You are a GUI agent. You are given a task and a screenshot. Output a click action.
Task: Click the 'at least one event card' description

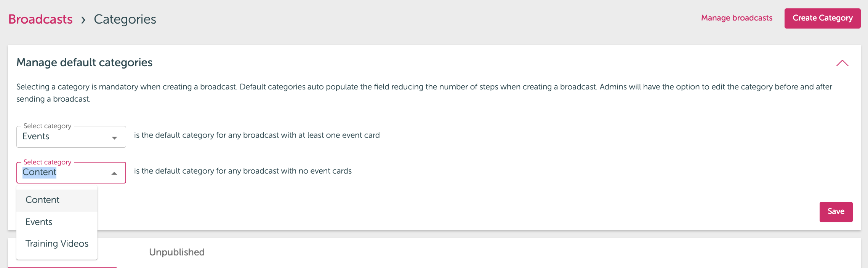coord(257,135)
